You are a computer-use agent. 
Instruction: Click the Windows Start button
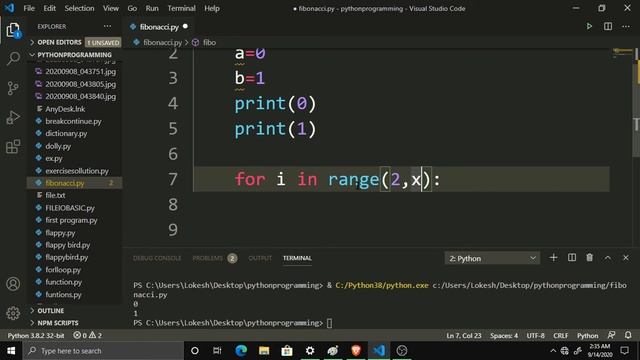(11, 351)
